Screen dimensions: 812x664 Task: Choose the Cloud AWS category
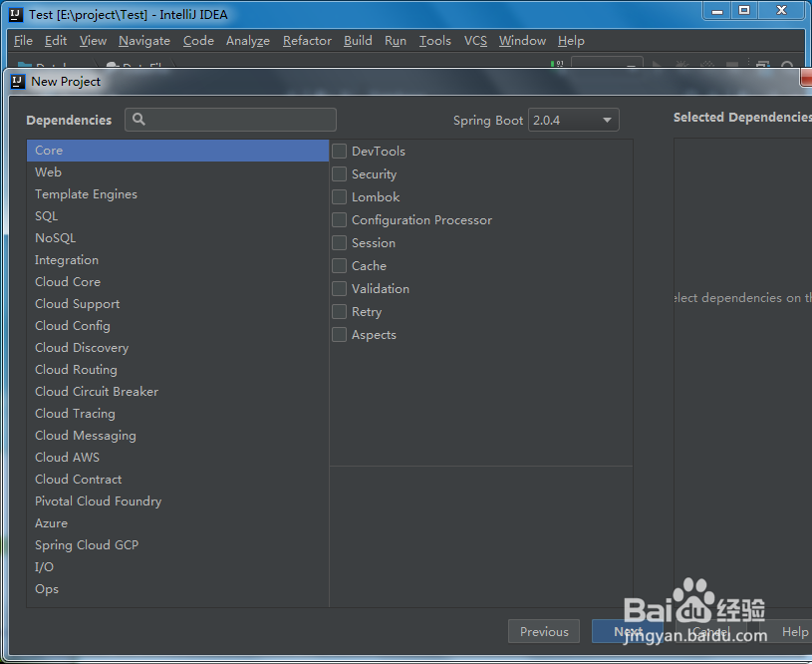tap(177, 458)
